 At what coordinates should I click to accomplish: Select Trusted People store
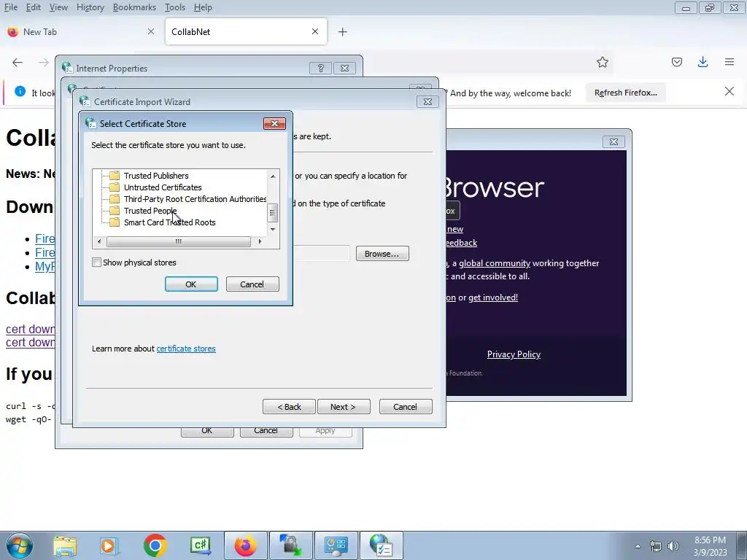[150, 211]
